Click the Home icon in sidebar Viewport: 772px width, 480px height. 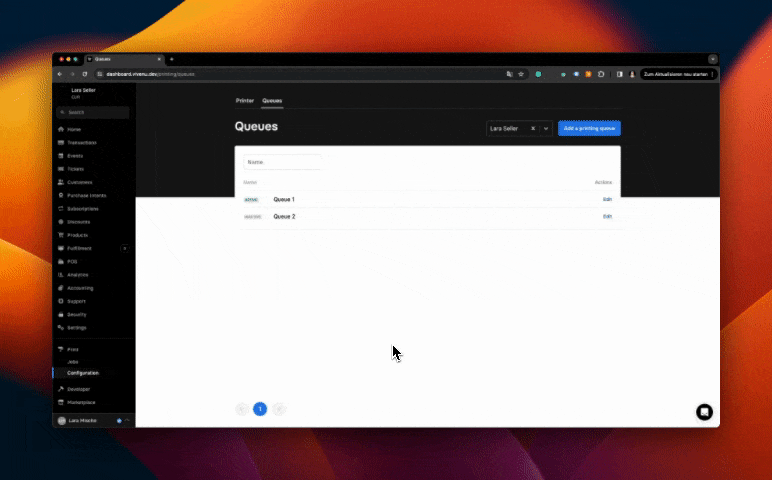click(61, 130)
